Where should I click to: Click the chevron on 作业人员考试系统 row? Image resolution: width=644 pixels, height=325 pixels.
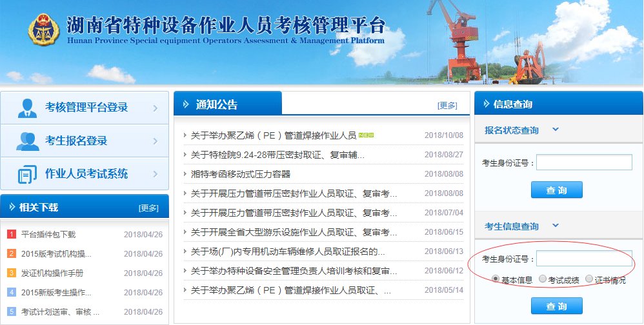click(156, 174)
